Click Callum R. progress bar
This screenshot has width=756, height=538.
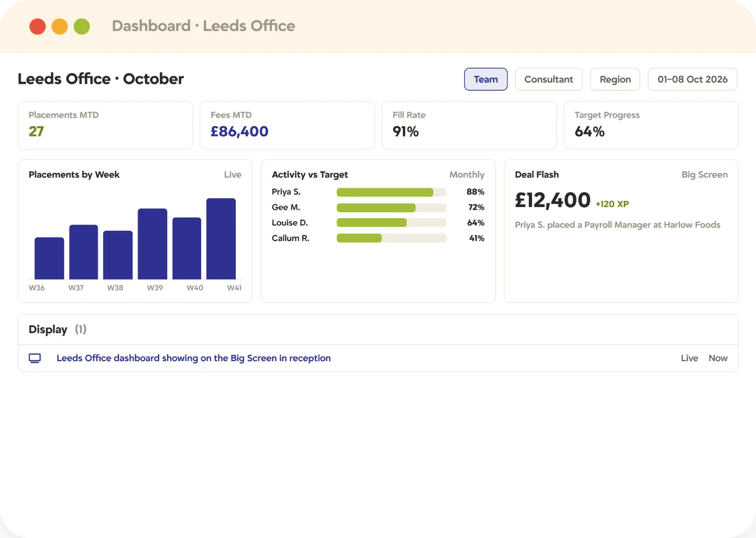[x=391, y=238]
